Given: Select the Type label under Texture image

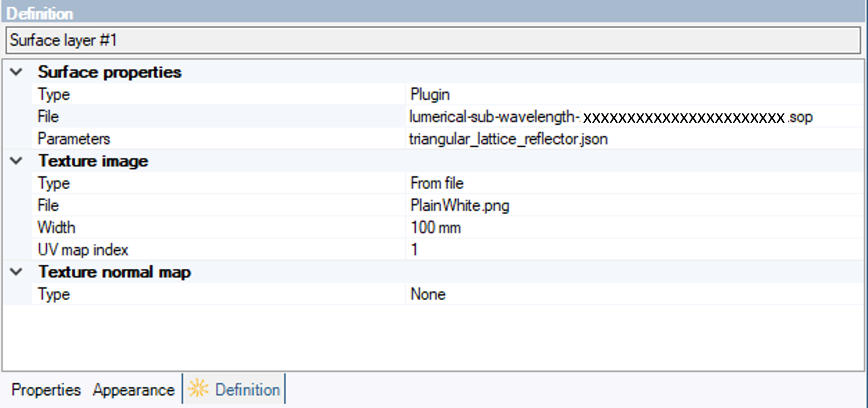Looking at the screenshot, I should 54,184.
